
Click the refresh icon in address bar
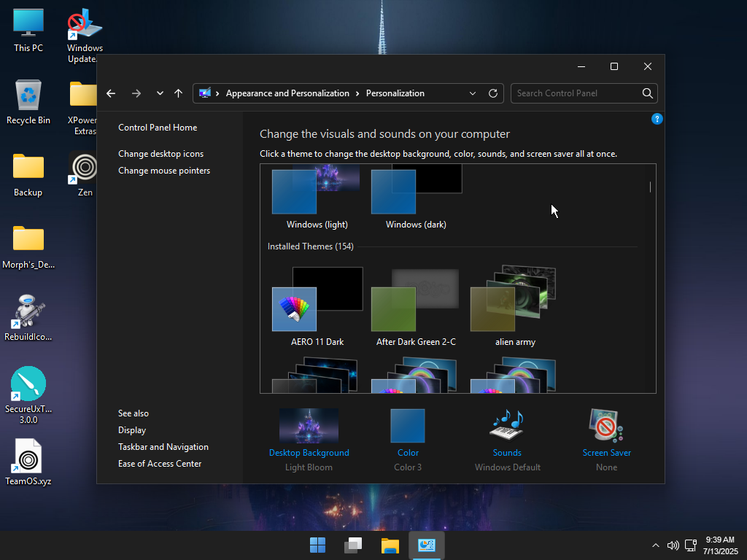tap(493, 93)
